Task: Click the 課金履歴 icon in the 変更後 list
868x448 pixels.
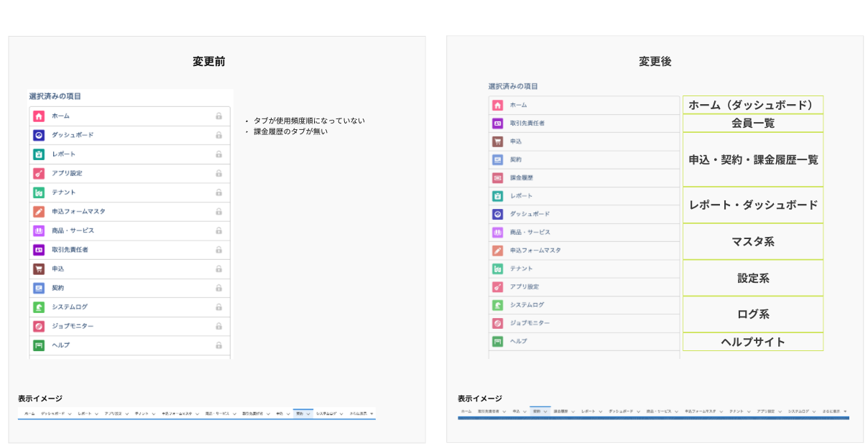Action: tap(497, 177)
